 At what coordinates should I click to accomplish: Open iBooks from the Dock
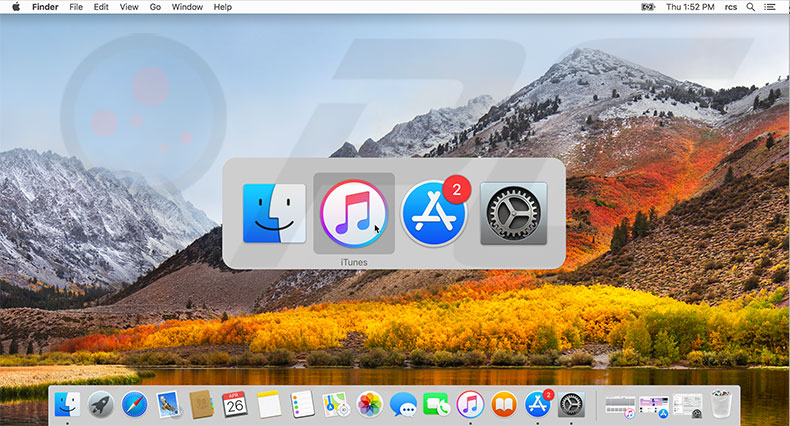pyautogui.click(x=504, y=405)
